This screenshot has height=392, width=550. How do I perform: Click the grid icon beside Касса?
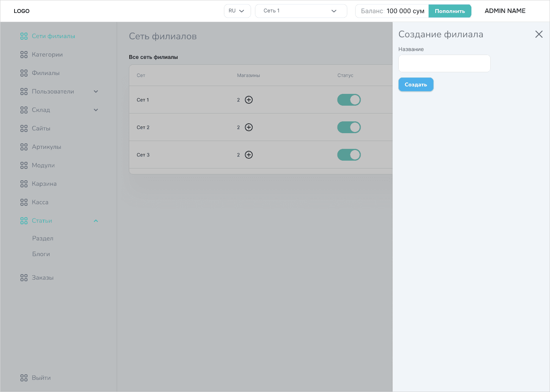(x=24, y=202)
